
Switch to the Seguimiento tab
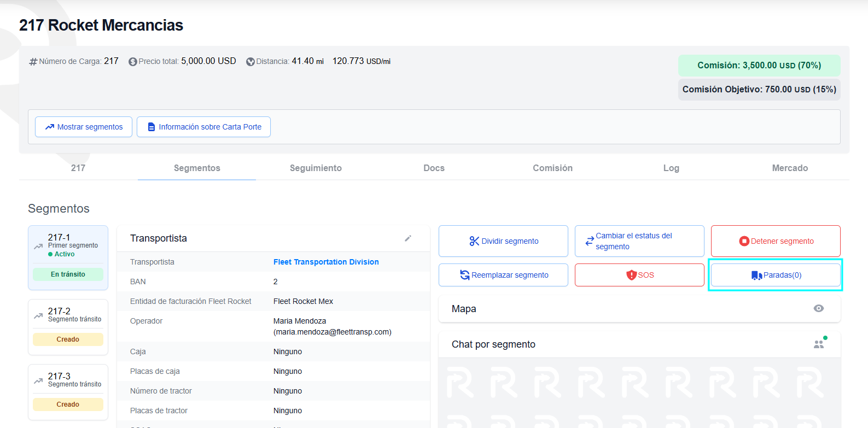[x=316, y=168]
